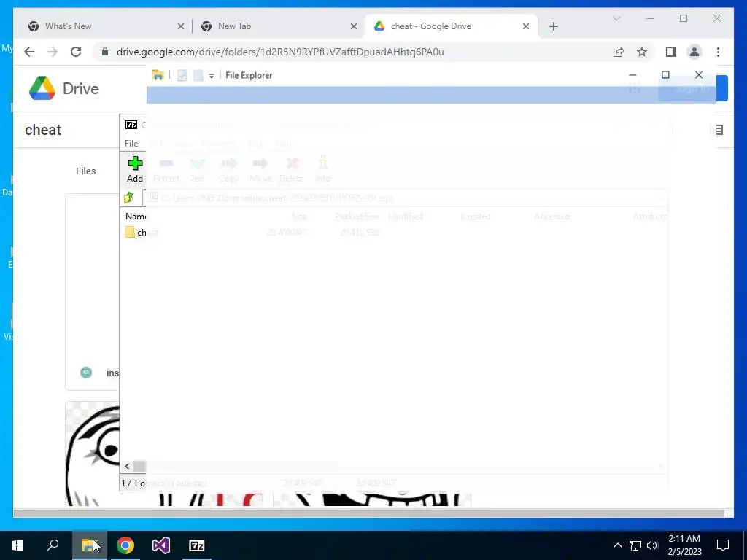Click the 'cheat' folder title in Drive
Viewport: 747px width, 560px height.
coord(43,130)
